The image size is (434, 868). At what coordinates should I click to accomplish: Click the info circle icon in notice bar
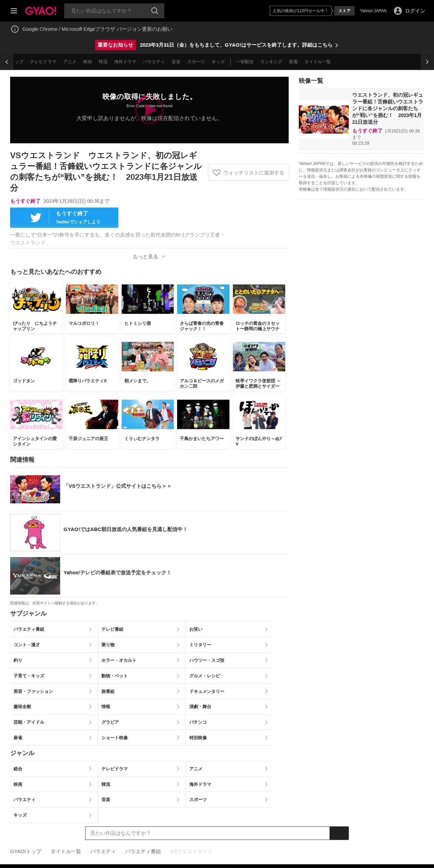pos(15,29)
